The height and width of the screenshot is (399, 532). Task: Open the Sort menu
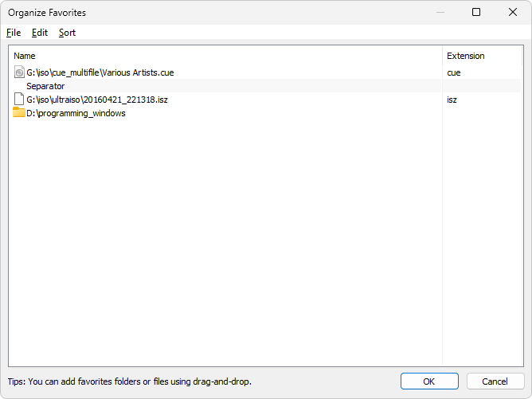(67, 33)
